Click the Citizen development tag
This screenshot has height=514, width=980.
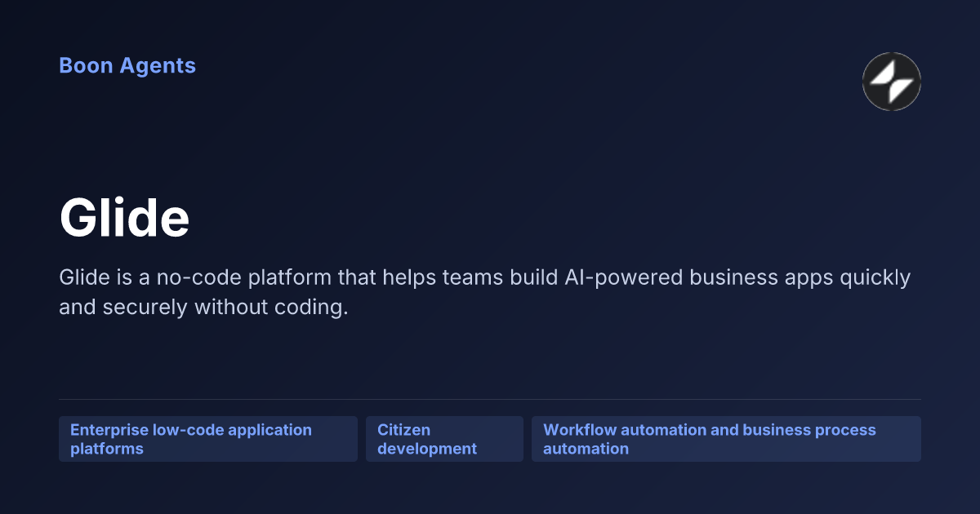[444, 439]
